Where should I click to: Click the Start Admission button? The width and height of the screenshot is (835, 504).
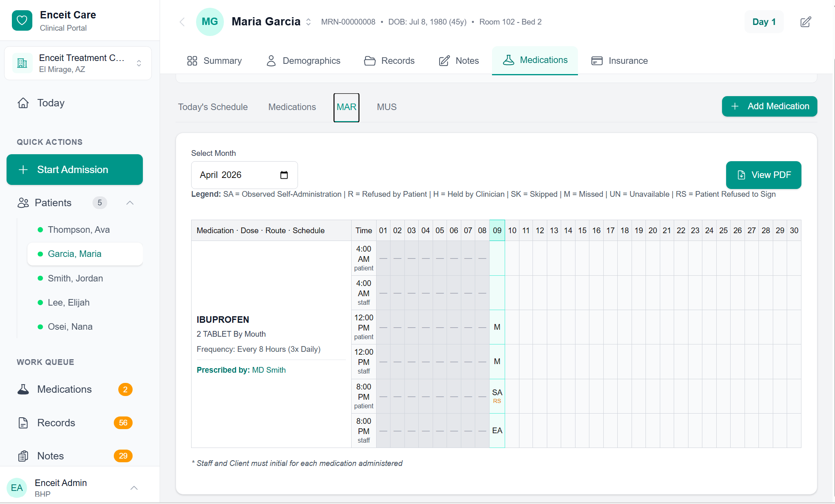[x=74, y=169]
